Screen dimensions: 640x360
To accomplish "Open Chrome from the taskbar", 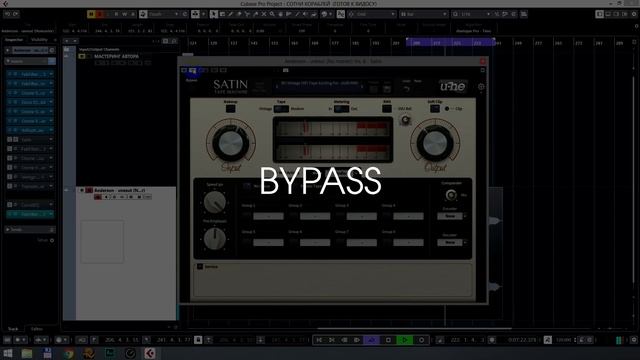I will (68, 353).
